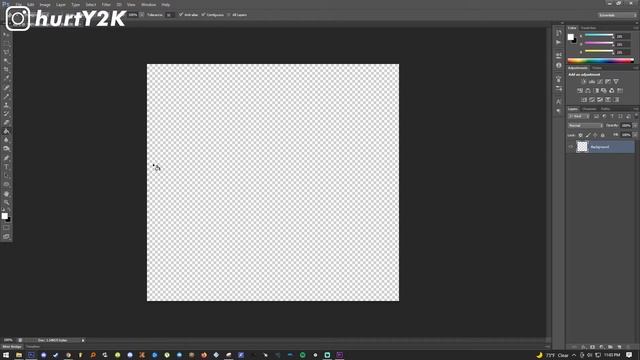Select the Blur tool
Image resolution: width=640 pixels, height=360 pixels.
tap(6, 140)
